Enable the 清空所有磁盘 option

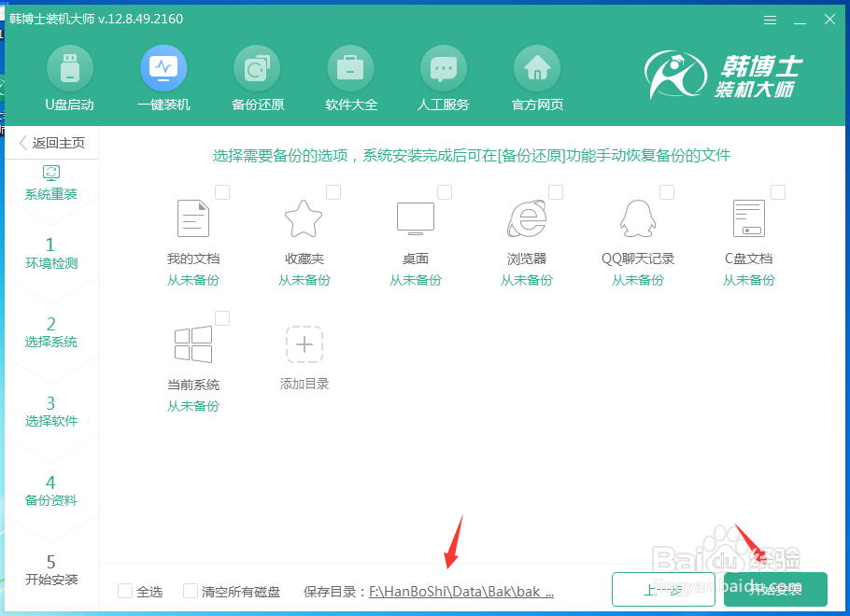coord(190,591)
